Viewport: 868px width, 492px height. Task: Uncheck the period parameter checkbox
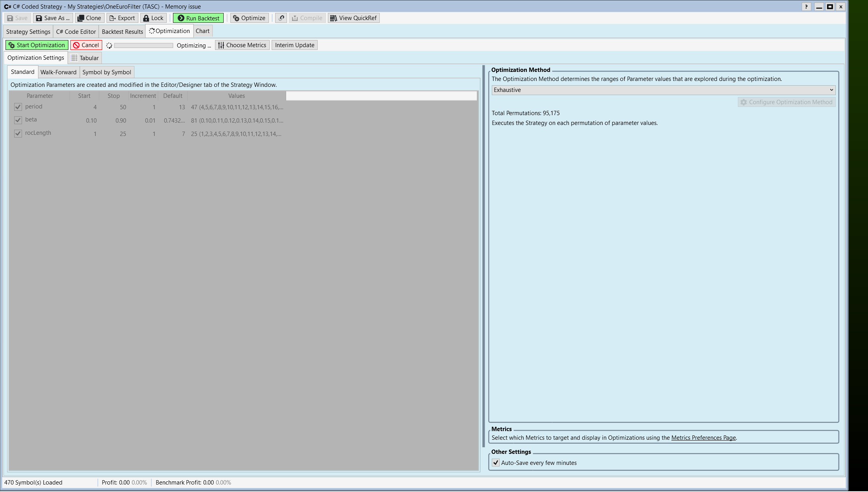click(18, 107)
